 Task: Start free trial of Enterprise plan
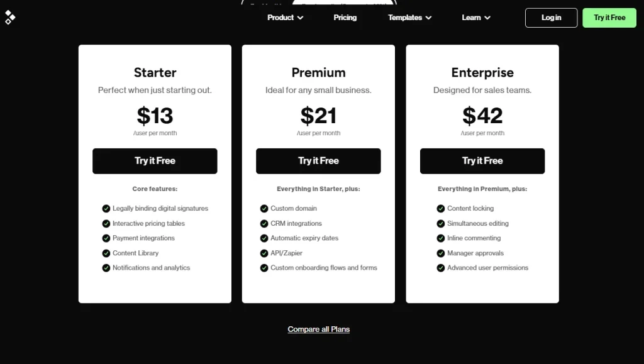pyautogui.click(x=482, y=161)
